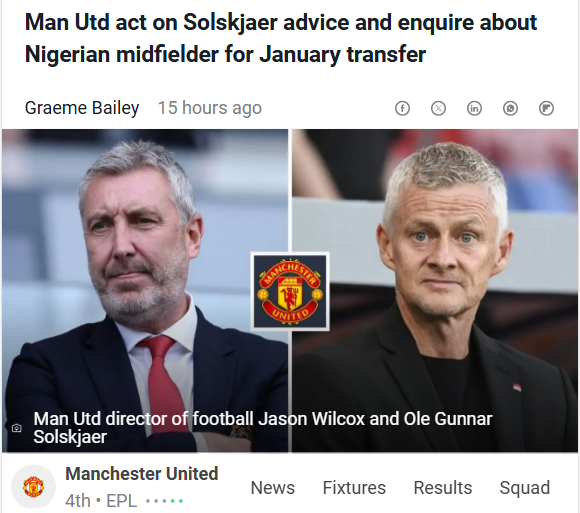This screenshot has width=580, height=513.
Task: Click the Manchester United badge between photos
Action: click(x=290, y=291)
